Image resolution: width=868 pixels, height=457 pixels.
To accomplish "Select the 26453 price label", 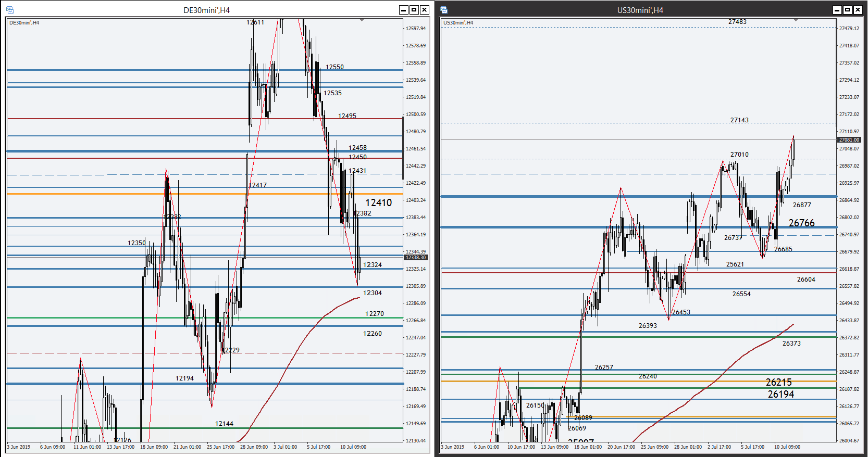I will 681,312.
